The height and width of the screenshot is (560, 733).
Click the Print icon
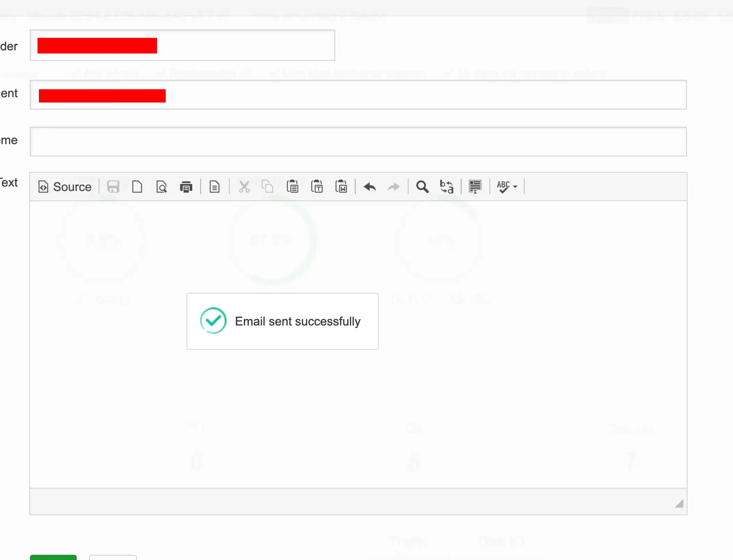tap(186, 187)
